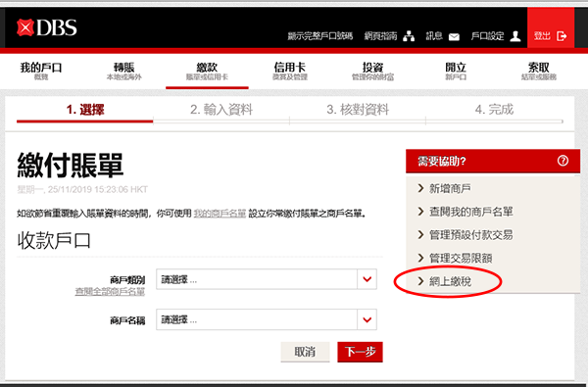Open 查閱我的商戶名單 in help panel
588x387 pixels.
pyautogui.click(x=471, y=212)
